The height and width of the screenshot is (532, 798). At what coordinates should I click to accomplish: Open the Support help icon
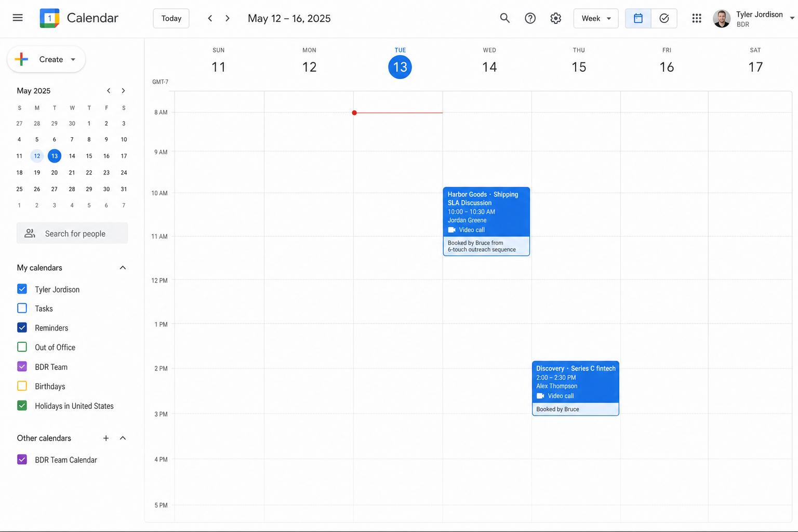530,18
